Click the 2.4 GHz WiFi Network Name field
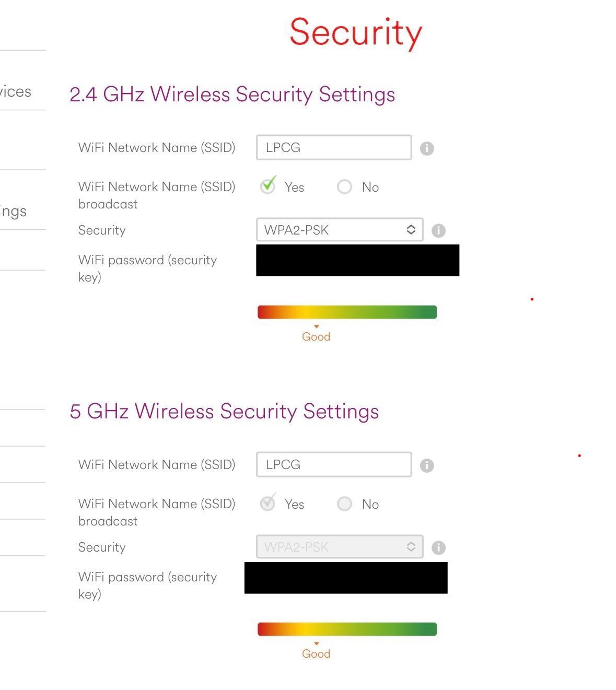 (x=334, y=147)
